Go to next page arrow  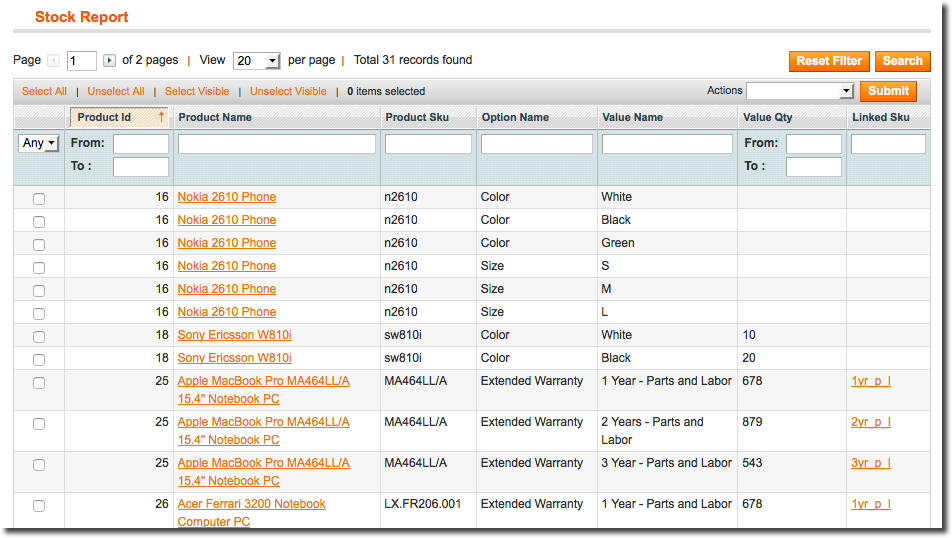(109, 61)
